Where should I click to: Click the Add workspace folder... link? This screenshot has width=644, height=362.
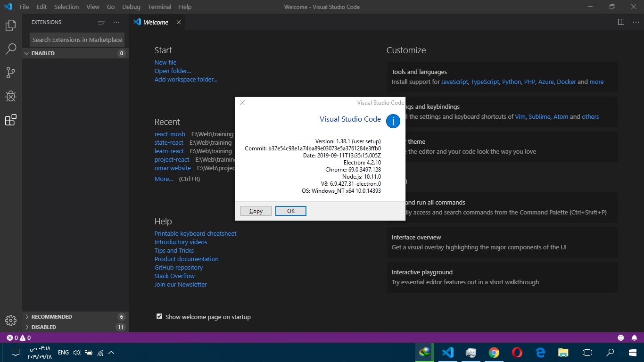coord(186,79)
